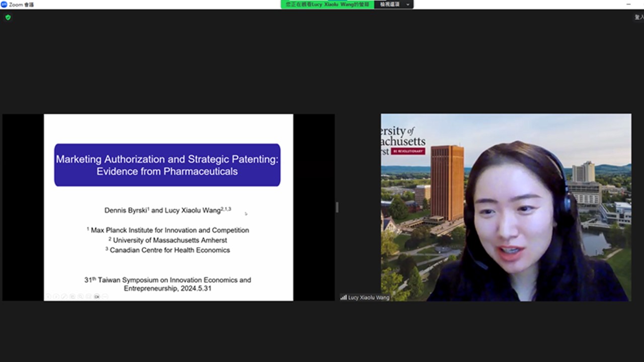Click the authors line Dennis Byrski and Lucy Xiaolu Wang
644x362 pixels.
pos(168,210)
